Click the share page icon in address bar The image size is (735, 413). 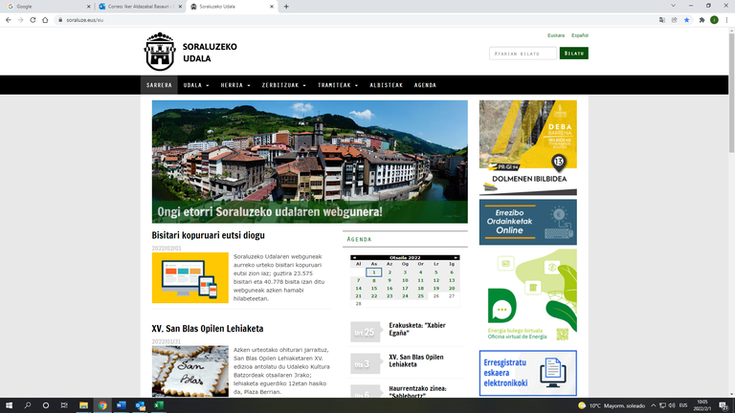674,20
